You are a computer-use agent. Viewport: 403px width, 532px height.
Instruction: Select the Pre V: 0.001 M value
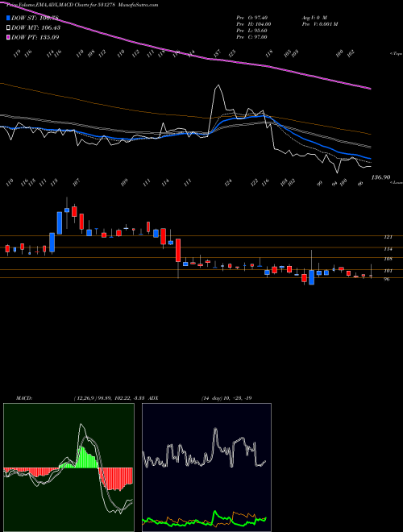[319, 24]
